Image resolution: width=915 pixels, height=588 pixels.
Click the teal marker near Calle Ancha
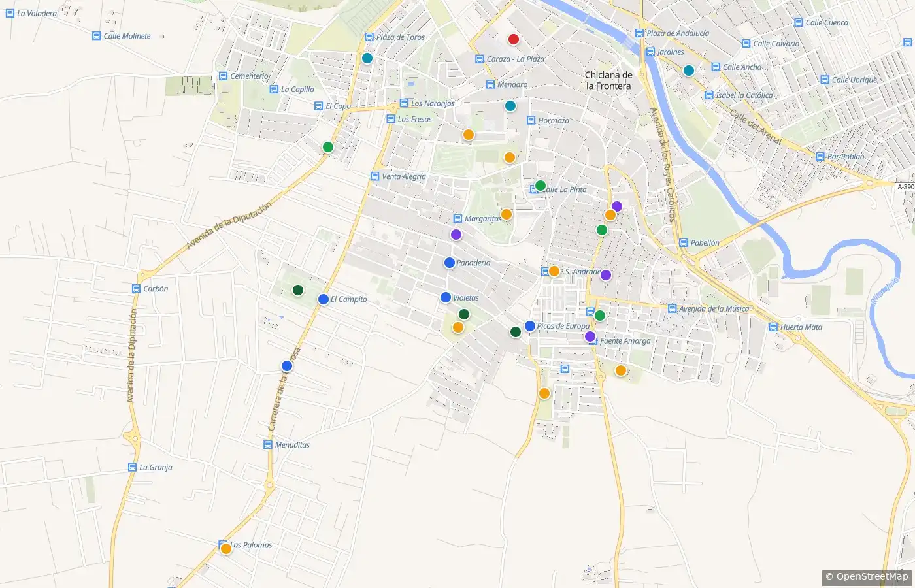[688, 71]
